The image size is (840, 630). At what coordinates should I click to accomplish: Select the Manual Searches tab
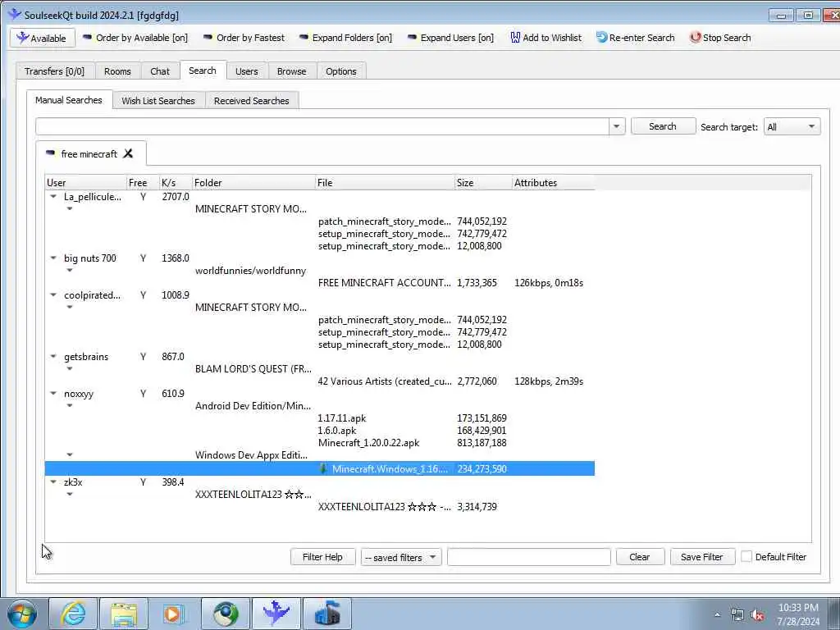69,100
